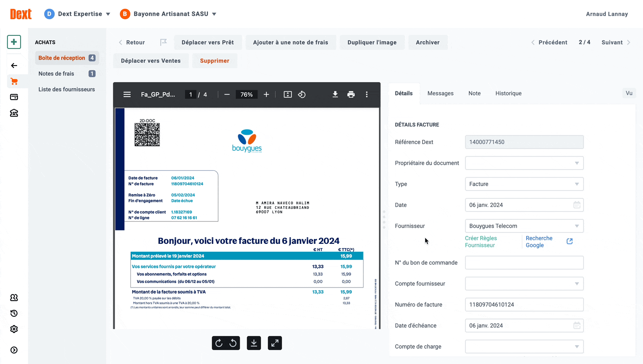Click Ajouter à une note de frais
The width and height of the screenshot is (643, 364).
click(290, 42)
